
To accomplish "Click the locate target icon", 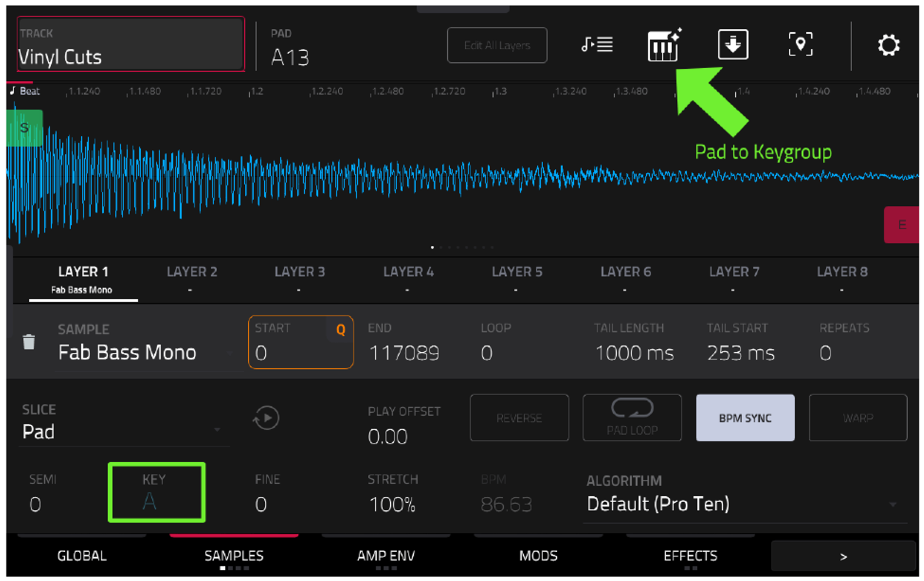I will pyautogui.click(x=800, y=45).
